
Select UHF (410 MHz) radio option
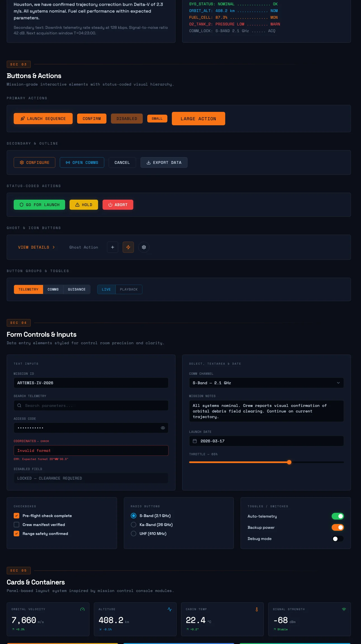(x=134, y=534)
